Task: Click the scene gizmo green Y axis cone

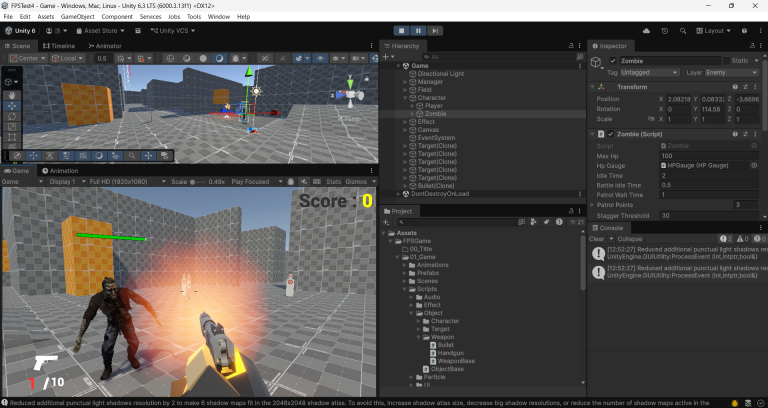Action: pyautogui.click(x=350, y=84)
